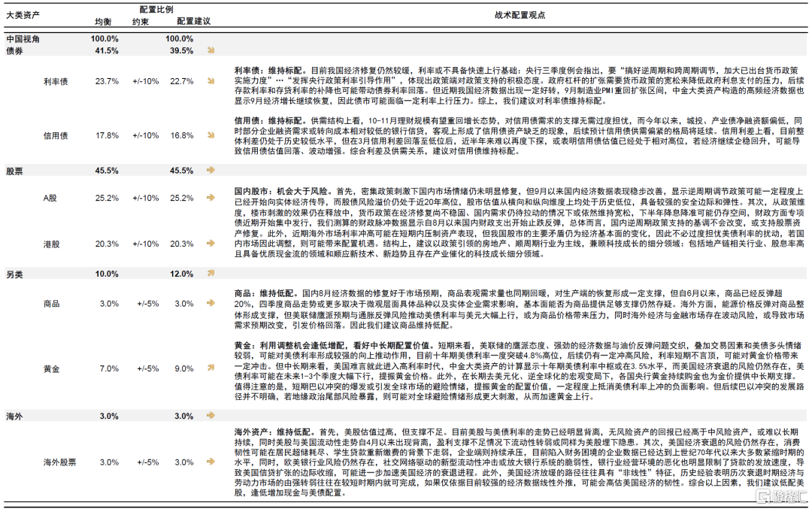Select the 债券 category label
The height and width of the screenshot is (509, 812).
point(14,50)
